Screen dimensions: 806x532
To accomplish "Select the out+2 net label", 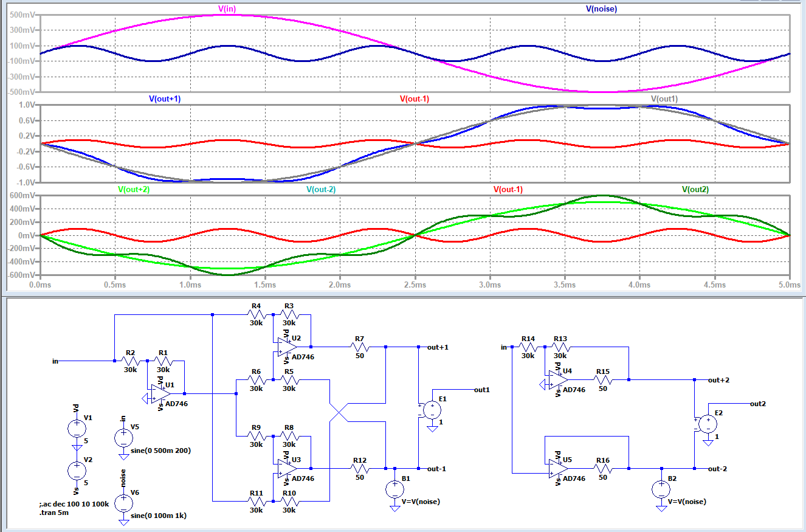I will [x=719, y=379].
